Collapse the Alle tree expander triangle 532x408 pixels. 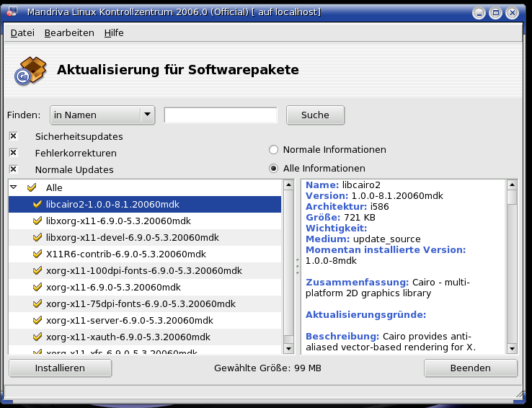pos(14,187)
